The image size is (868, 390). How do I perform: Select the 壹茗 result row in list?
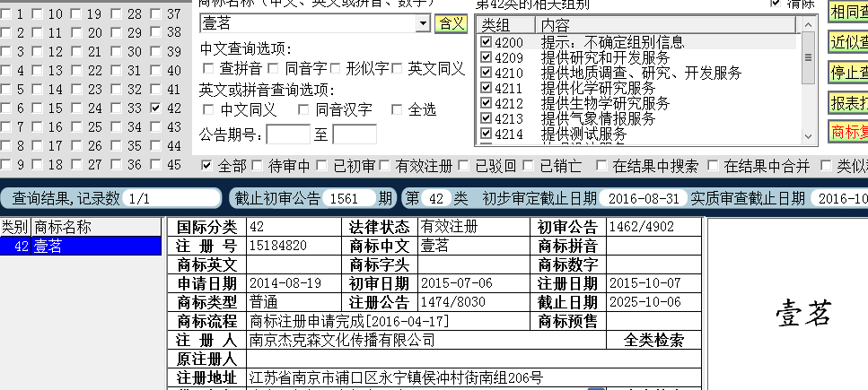pos(81,247)
